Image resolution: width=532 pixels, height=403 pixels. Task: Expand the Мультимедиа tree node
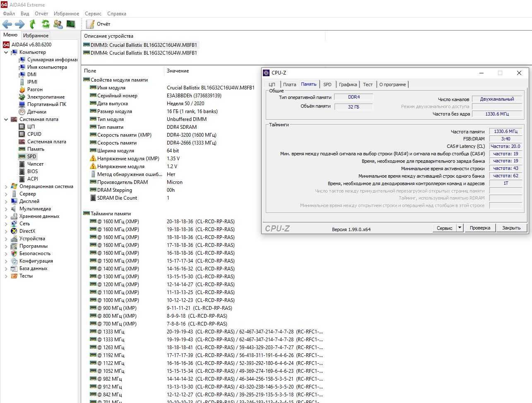click(6, 209)
